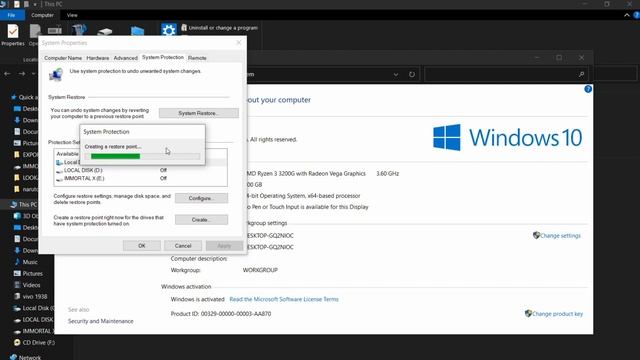This screenshot has width=640, height=360.
Task: Open Music folder in navigation pane
Action: (26, 262)
